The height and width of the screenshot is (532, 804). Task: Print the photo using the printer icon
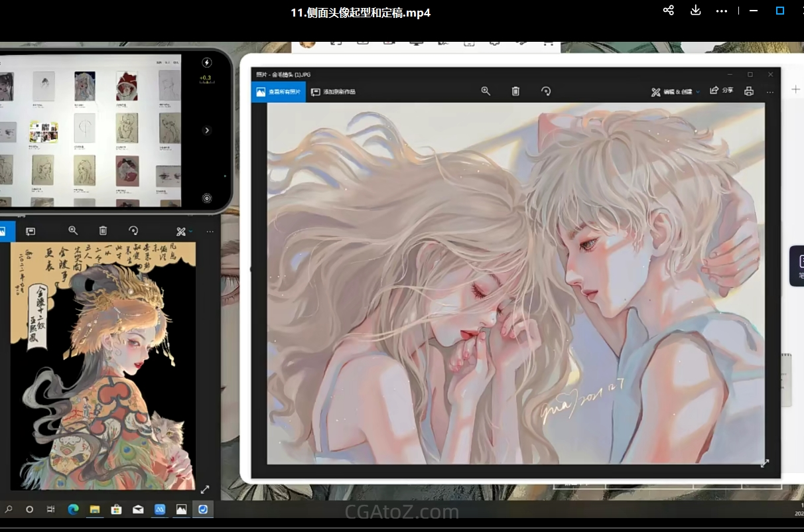tap(749, 92)
